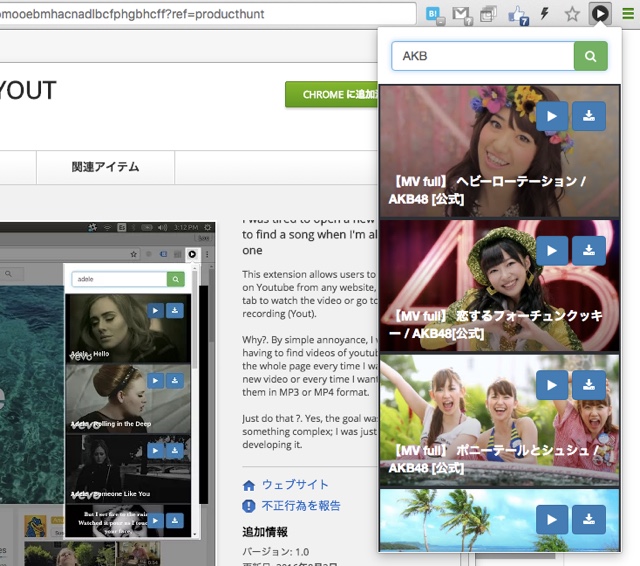Switch to the 関連アイテム tab
This screenshot has height=566, width=640.
tap(105, 167)
